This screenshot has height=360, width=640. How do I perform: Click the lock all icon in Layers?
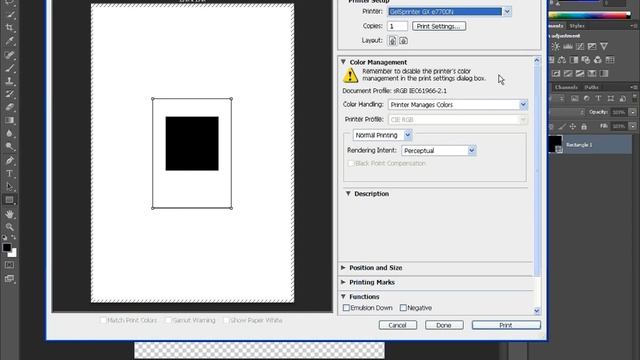click(584, 127)
